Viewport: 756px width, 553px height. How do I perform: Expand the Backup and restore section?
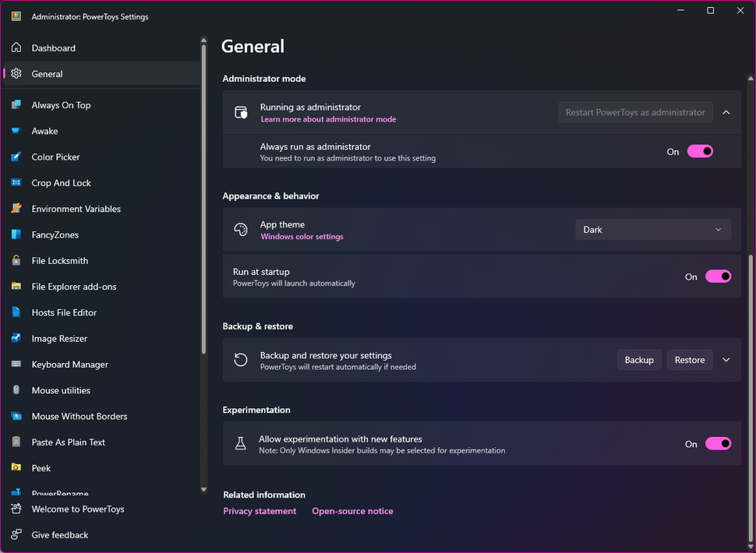pos(726,360)
